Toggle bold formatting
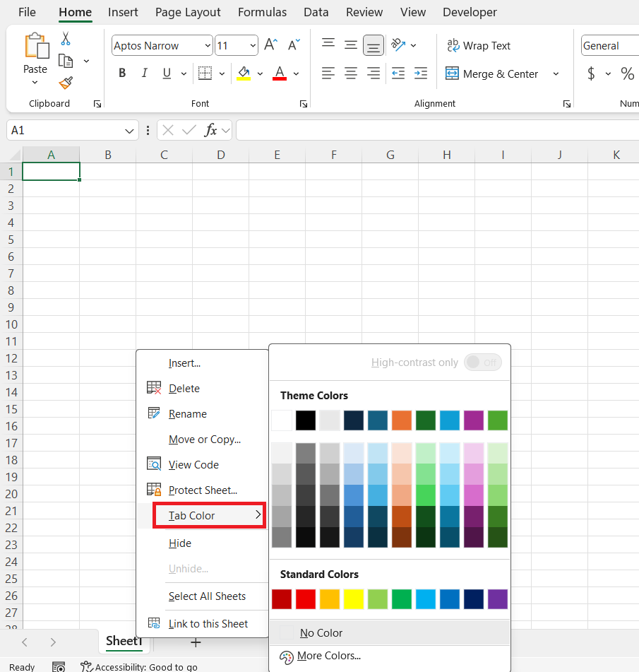The width and height of the screenshot is (639, 672). click(122, 73)
